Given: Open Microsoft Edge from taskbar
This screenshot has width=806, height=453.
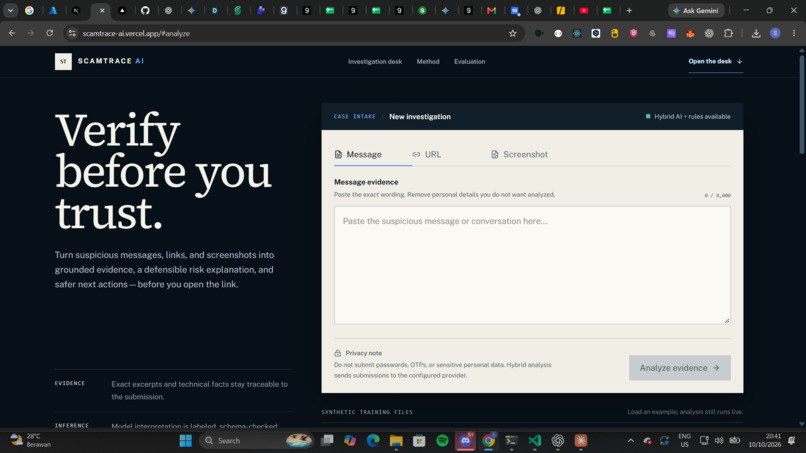Looking at the screenshot, I should pos(373,441).
